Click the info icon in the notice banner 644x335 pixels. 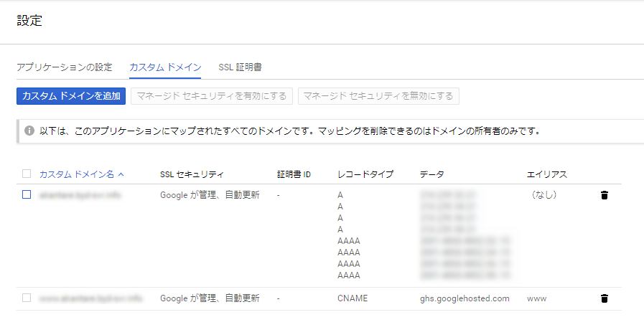pos(29,131)
